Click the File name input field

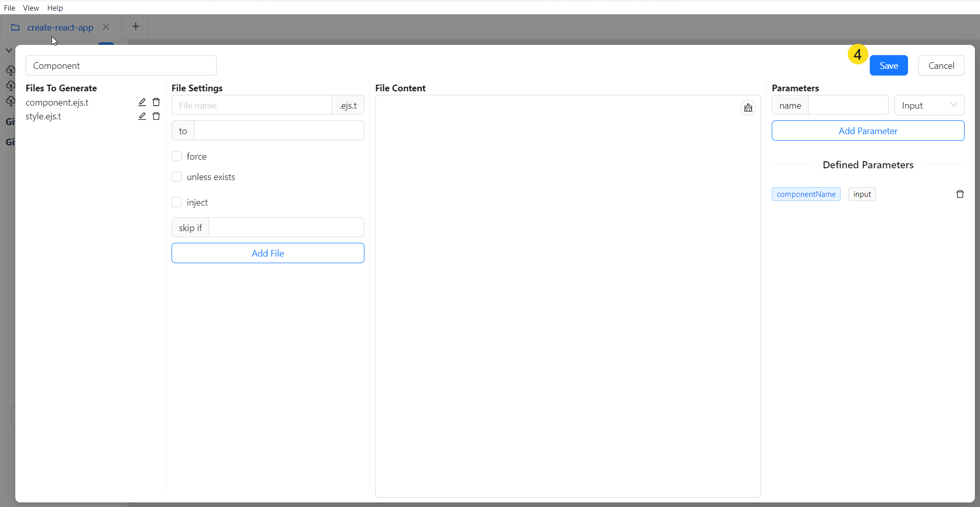pyautogui.click(x=252, y=106)
